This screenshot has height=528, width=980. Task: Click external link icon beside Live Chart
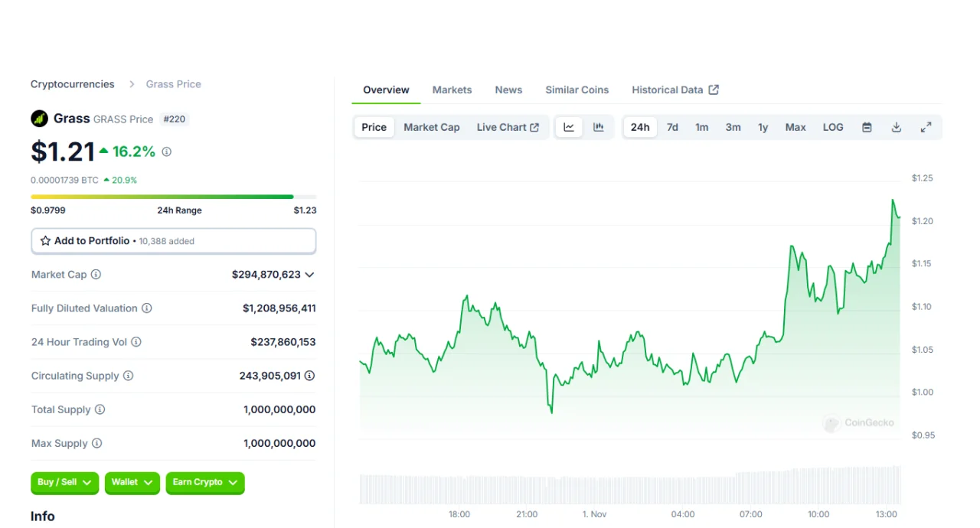click(534, 127)
